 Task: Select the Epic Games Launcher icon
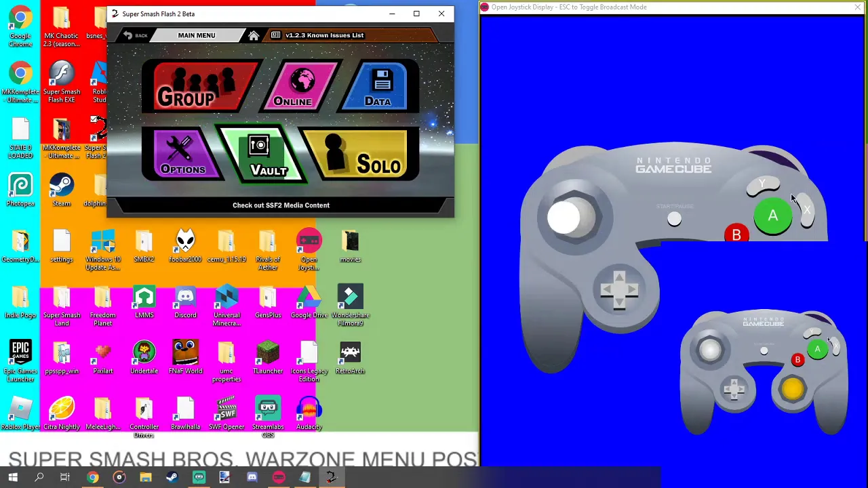tap(20, 362)
